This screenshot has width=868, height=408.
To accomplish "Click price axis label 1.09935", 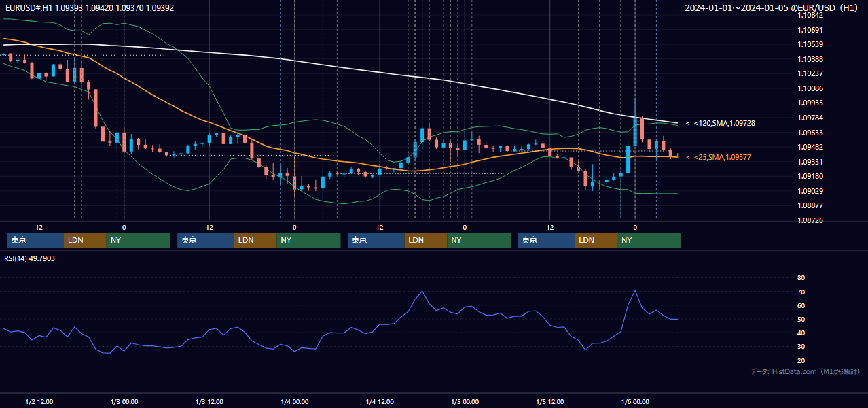I will pyautogui.click(x=810, y=103).
